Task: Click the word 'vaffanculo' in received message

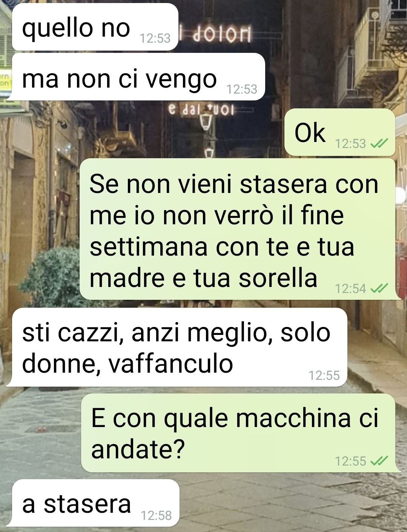Action: point(170,364)
